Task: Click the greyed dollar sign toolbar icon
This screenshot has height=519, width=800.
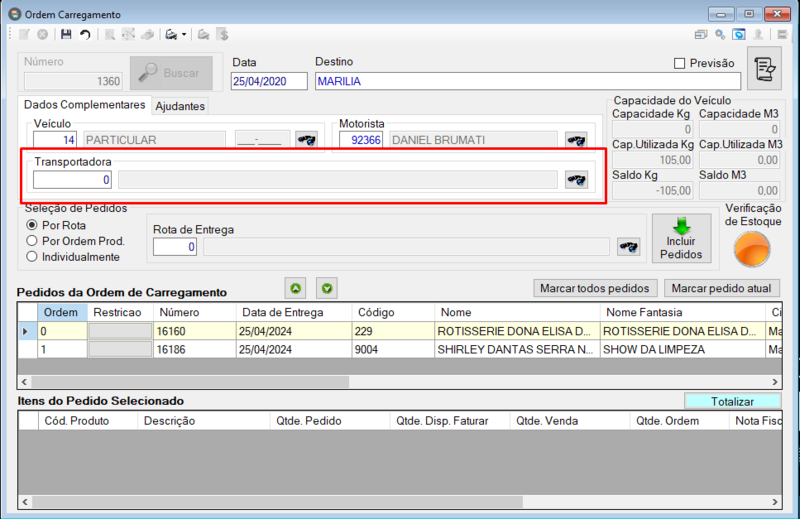Action: tap(223, 35)
